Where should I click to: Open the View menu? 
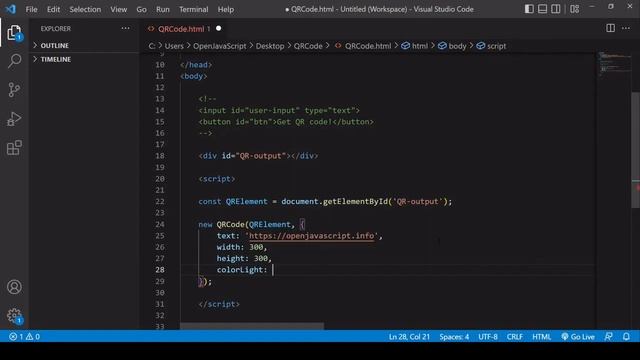click(118, 9)
